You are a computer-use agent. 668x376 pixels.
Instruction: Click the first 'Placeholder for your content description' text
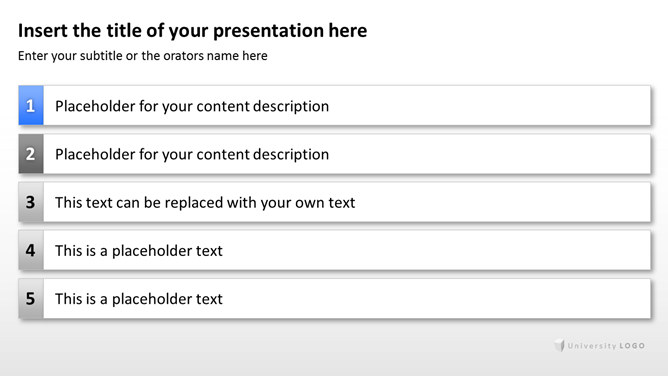tap(192, 106)
